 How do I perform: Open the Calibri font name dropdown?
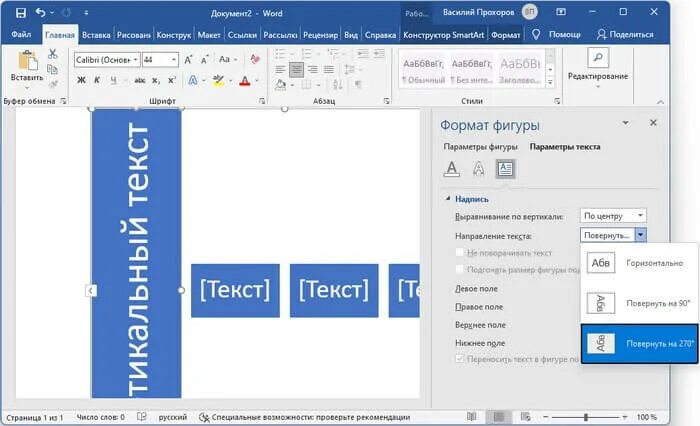tap(135, 59)
